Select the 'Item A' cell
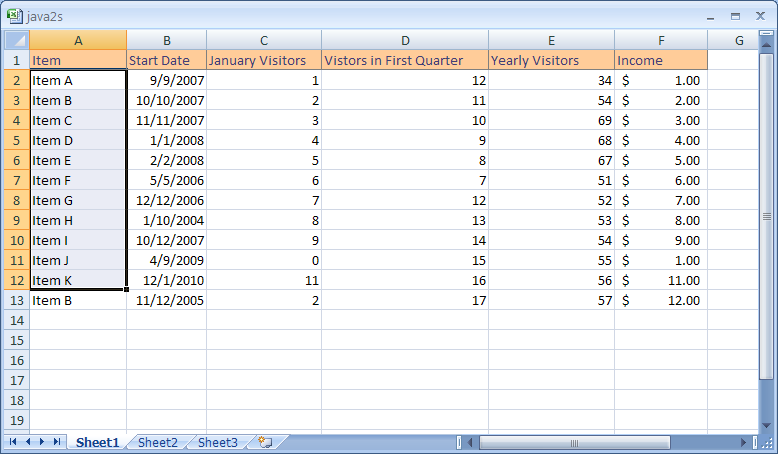The height and width of the screenshot is (454, 778). click(x=78, y=80)
